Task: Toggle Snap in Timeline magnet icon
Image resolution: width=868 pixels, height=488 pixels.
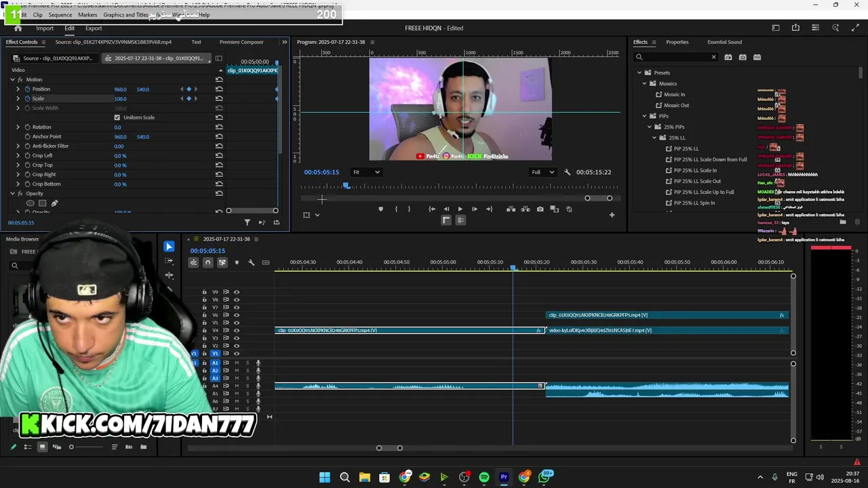Action: pos(208,262)
